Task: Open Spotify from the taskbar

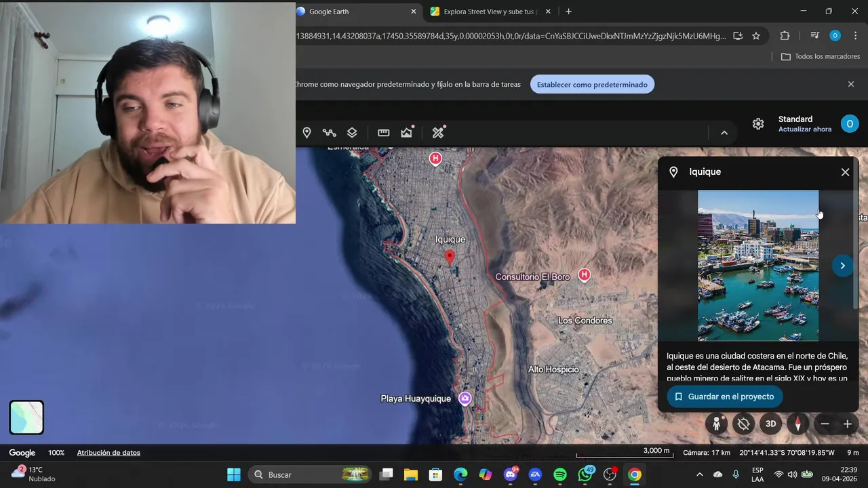Action: (560, 474)
